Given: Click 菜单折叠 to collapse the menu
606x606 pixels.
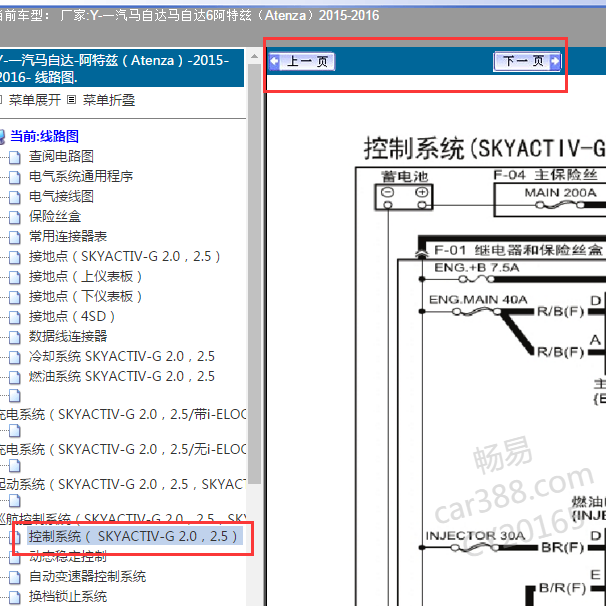Looking at the screenshot, I should 109,100.
